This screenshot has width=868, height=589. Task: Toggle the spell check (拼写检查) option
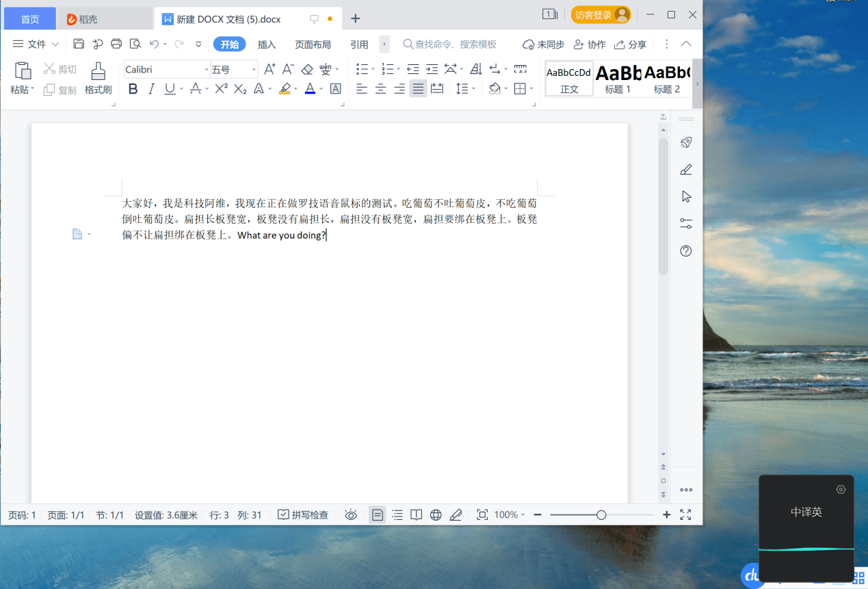point(303,515)
